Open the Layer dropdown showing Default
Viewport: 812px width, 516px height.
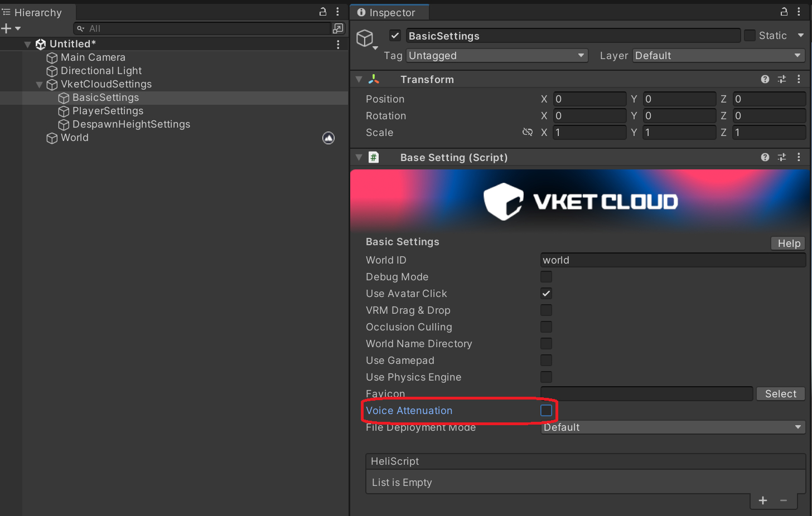[718, 56]
